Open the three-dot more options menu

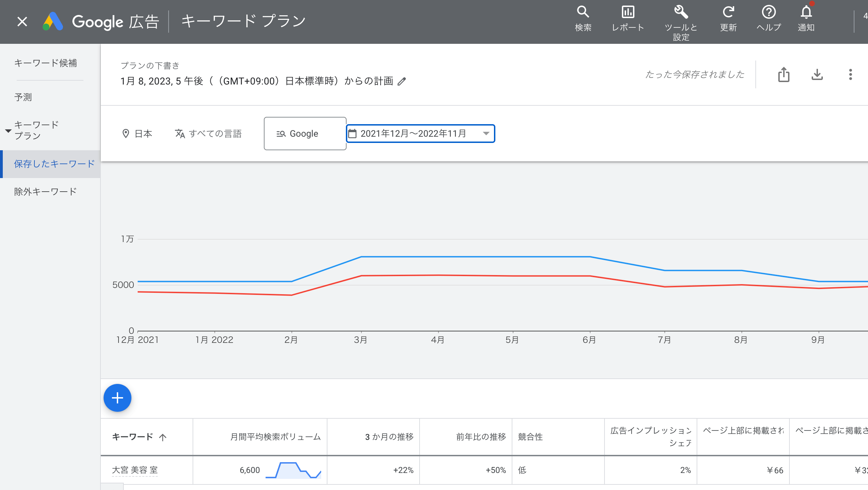tap(850, 74)
